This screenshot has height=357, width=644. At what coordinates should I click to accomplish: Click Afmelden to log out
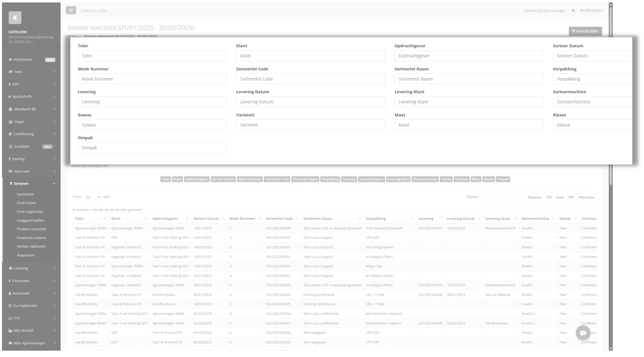(591, 10)
